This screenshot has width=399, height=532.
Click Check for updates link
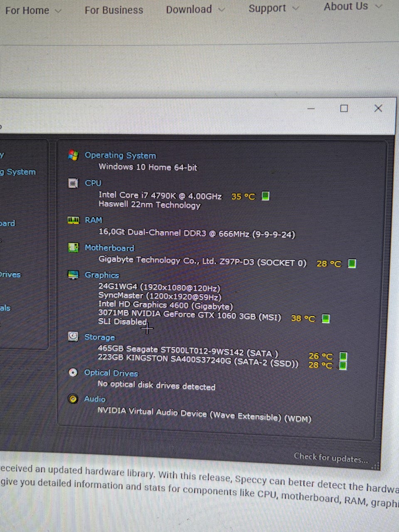[331, 458]
